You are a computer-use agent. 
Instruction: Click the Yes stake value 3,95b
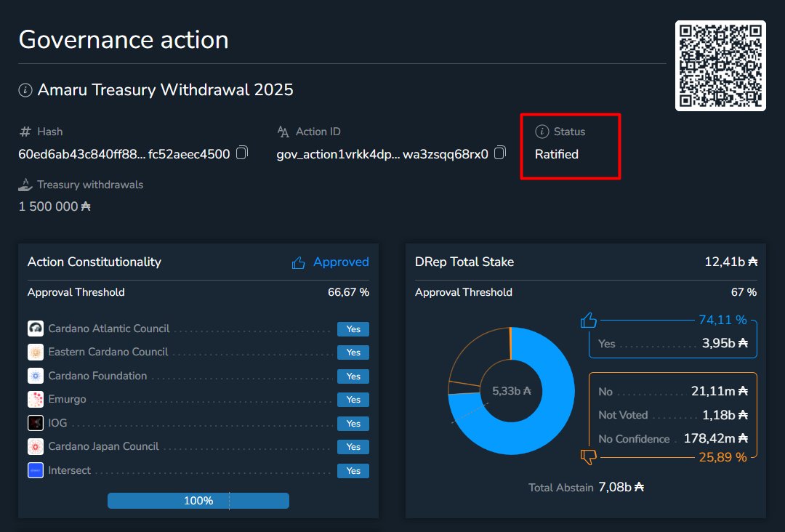(x=725, y=343)
